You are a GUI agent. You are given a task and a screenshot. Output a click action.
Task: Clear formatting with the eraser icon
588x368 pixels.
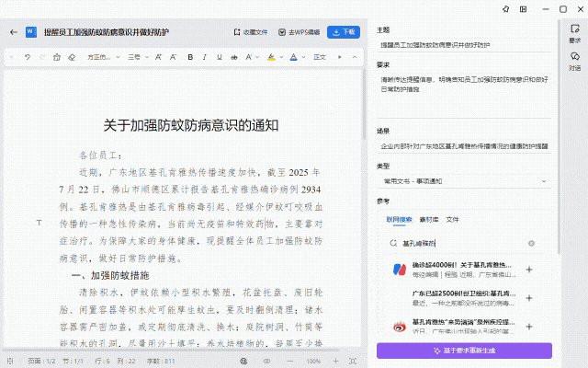[x=72, y=57]
